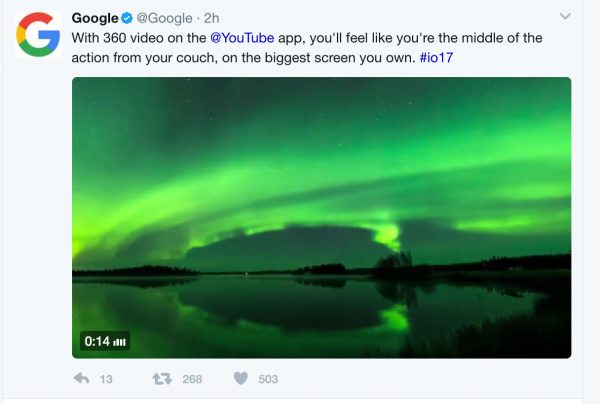Click the 0:14 video duration badge
Image resolution: width=600 pixels, height=404 pixels.
pyautogui.click(x=105, y=341)
